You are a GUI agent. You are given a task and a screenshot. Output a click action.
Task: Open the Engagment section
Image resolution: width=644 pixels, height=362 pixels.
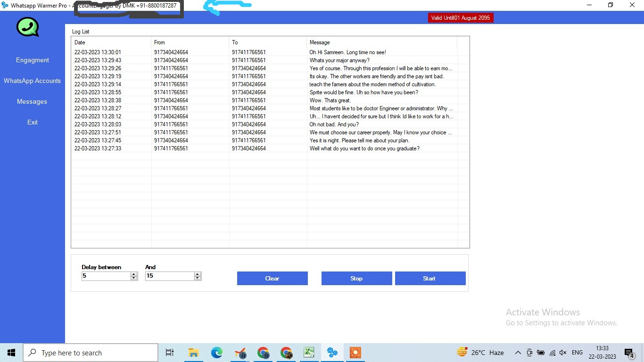33,60
